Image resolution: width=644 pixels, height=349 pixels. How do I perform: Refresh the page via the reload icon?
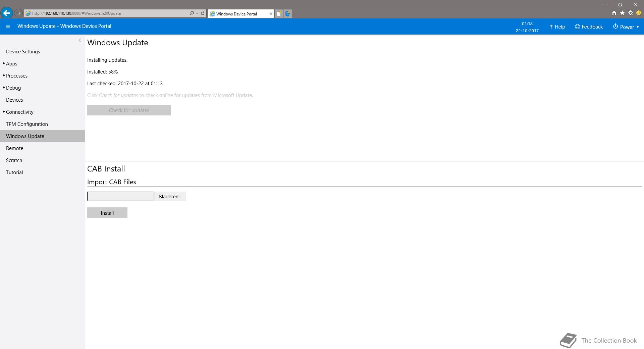[x=203, y=13]
